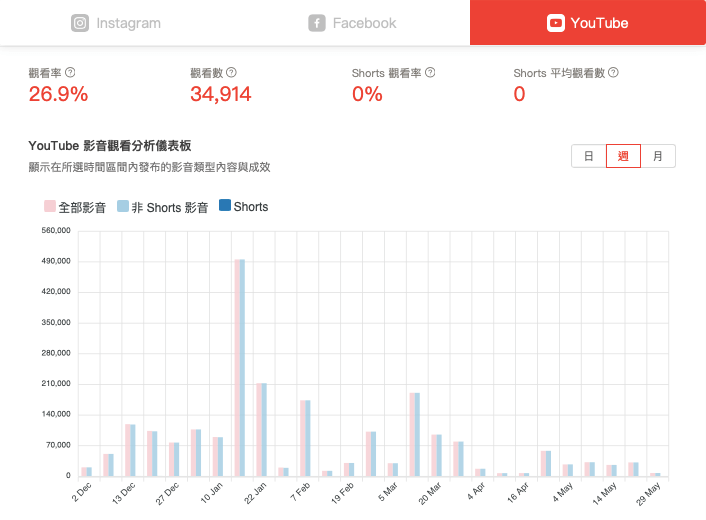Click the 觀看率 metric label
Image resolution: width=706 pixels, height=520 pixels.
point(45,73)
